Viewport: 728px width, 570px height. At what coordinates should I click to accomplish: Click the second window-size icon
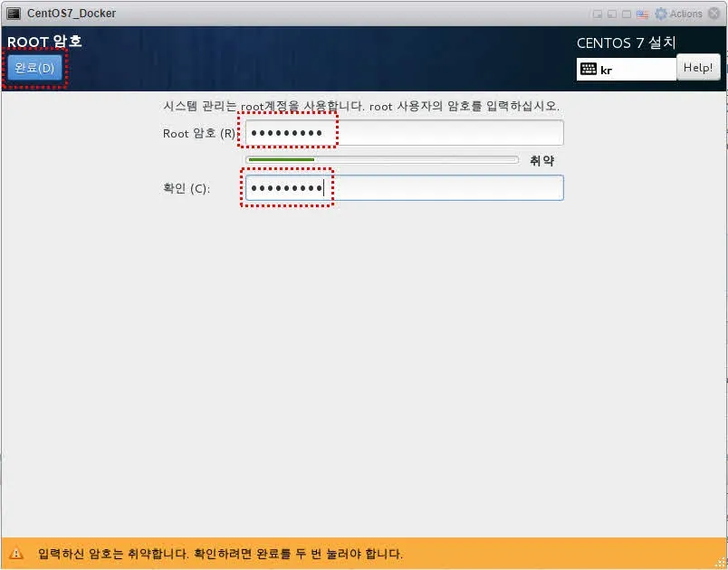[x=612, y=14]
